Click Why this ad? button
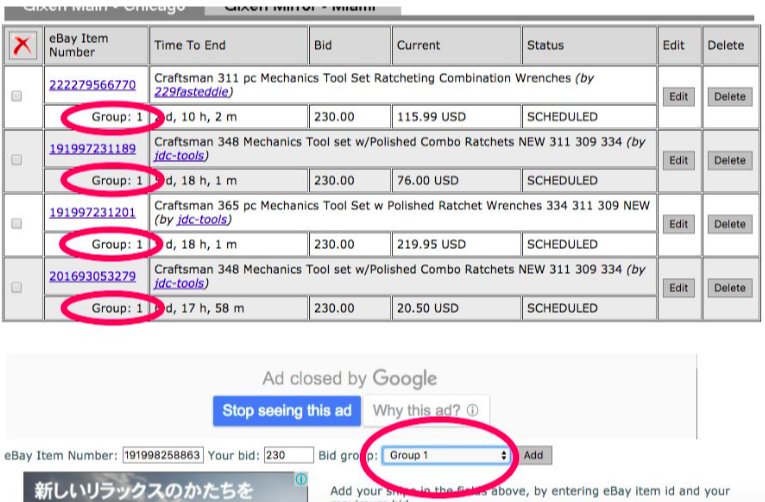Viewport: 765px width, 502px height. coord(425,410)
